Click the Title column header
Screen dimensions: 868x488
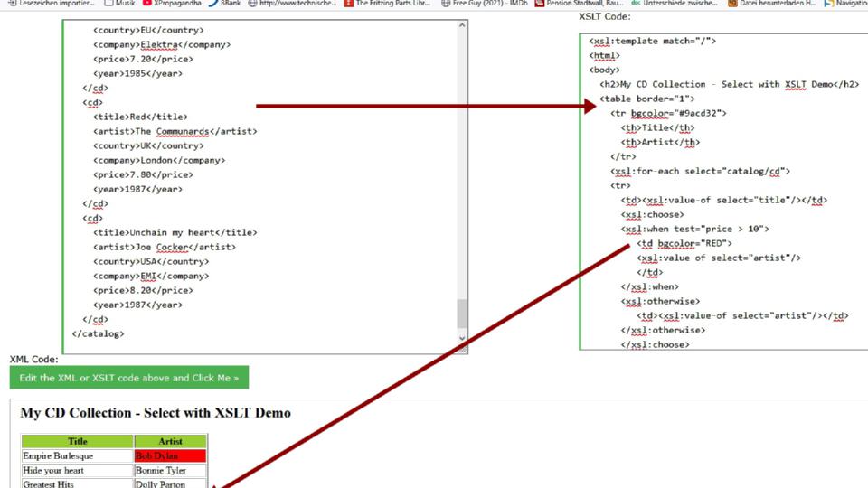[78, 442]
